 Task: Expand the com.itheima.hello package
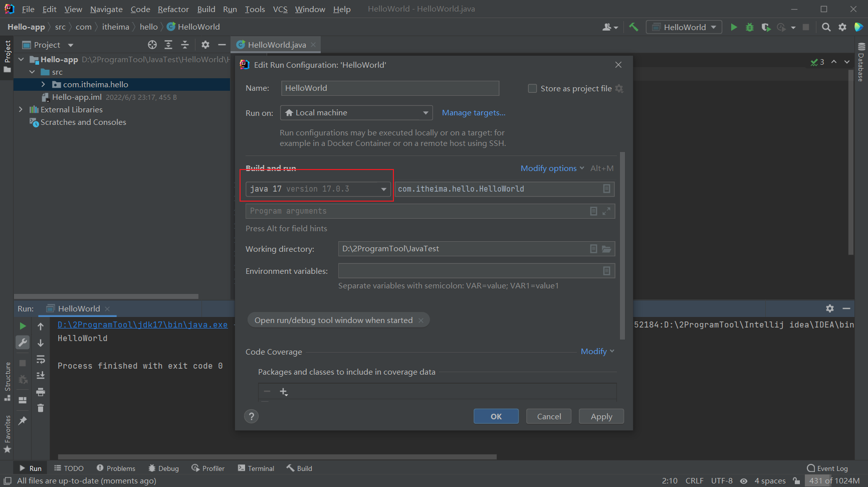43,84
